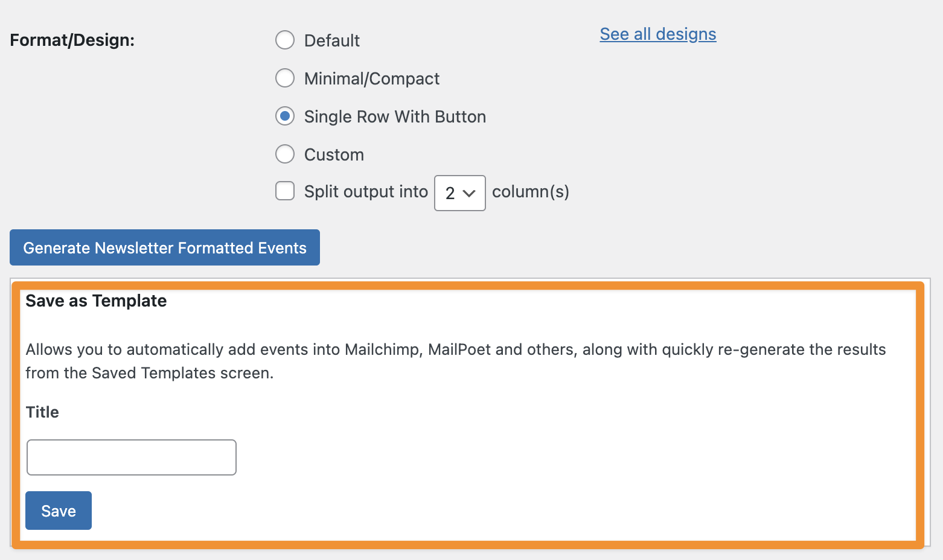
Task: Click the chevron arrow in columns dropdown
Action: click(x=469, y=193)
